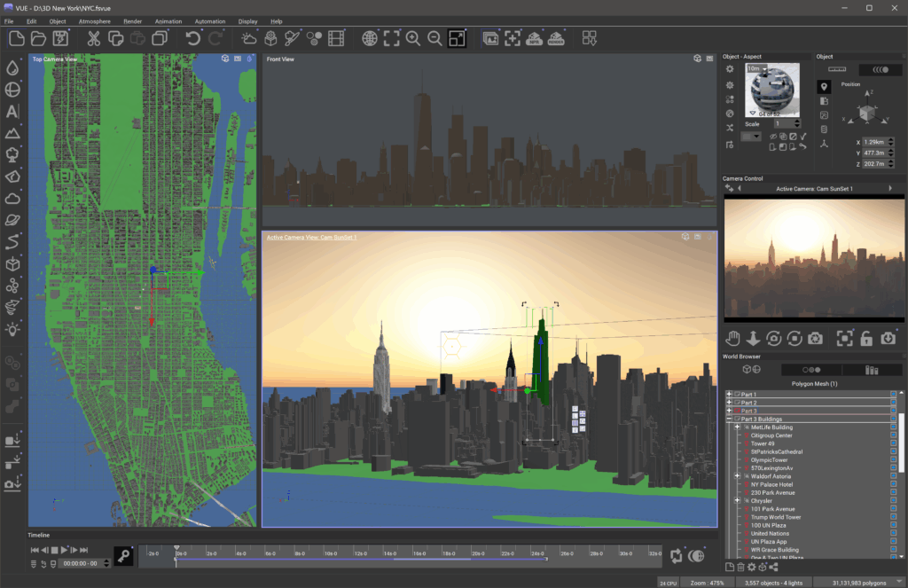The image size is (908, 588).
Task: Click the Play button in Timeline
Action: (65, 550)
